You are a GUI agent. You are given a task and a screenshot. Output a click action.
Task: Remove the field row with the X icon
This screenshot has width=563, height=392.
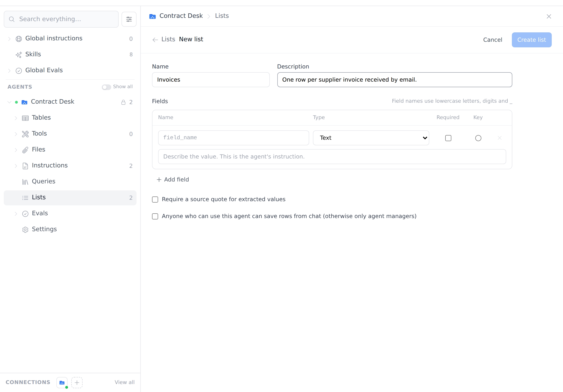499,138
